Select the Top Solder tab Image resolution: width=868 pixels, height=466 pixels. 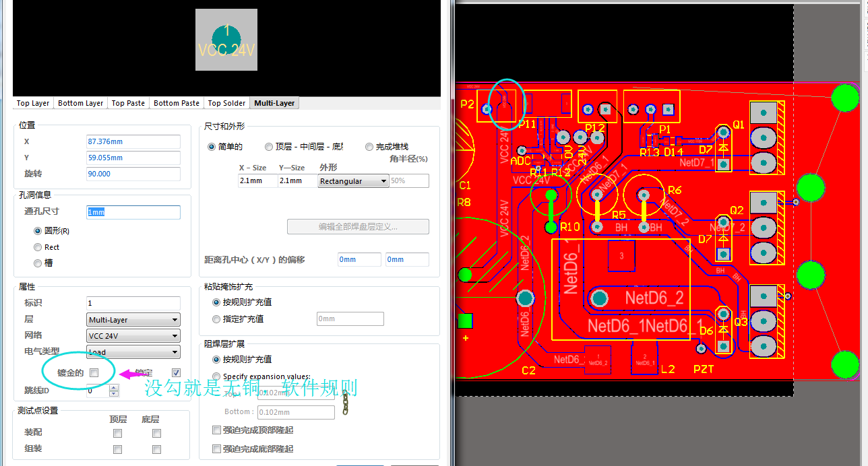pos(226,103)
